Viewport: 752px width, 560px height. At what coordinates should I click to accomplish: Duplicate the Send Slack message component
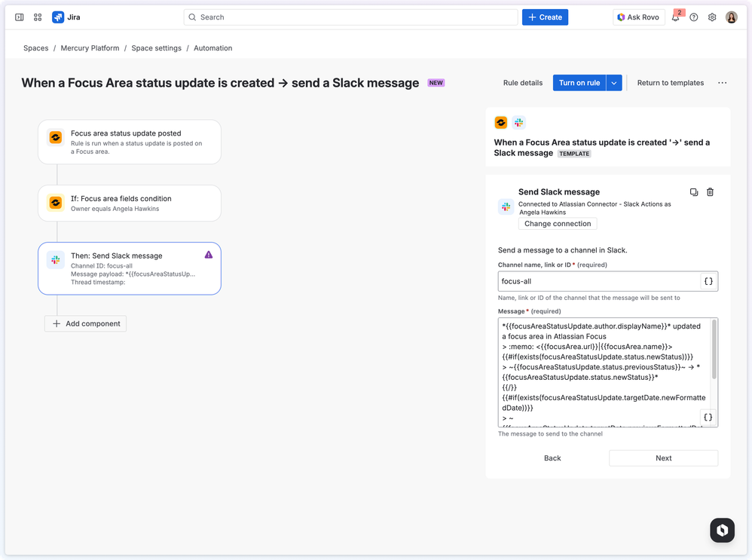tap(693, 192)
